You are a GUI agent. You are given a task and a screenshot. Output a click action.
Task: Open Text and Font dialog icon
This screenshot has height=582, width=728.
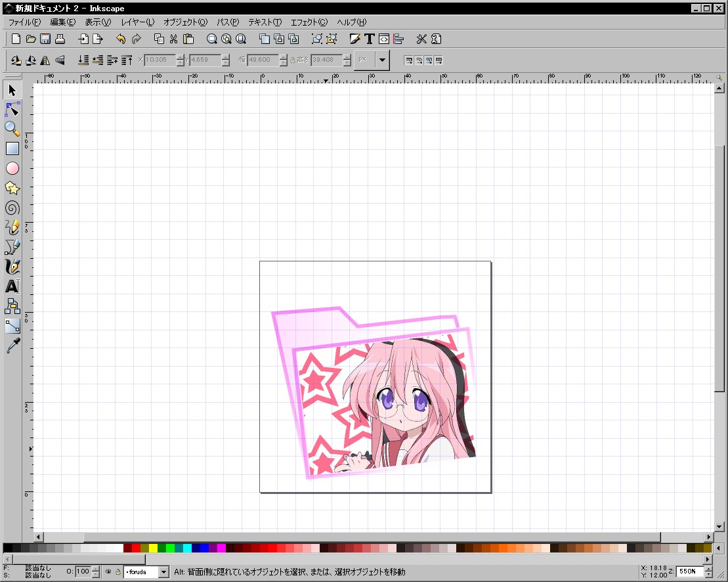[369, 39]
